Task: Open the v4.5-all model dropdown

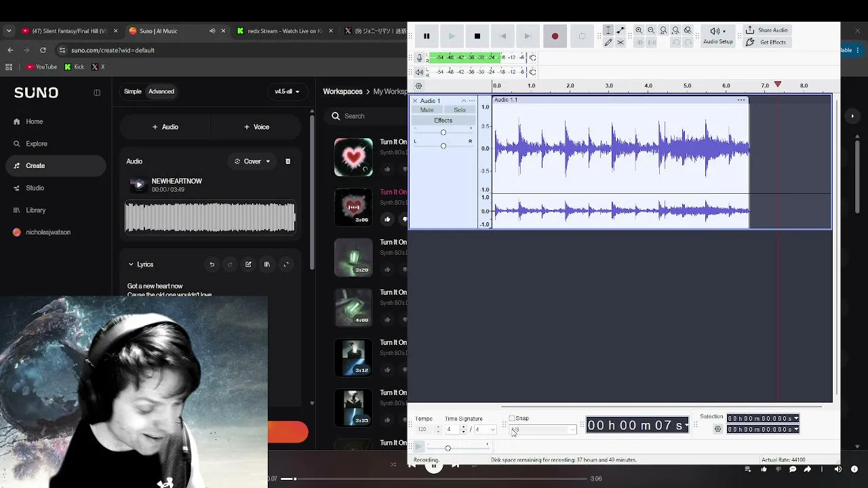Action: tap(287, 91)
